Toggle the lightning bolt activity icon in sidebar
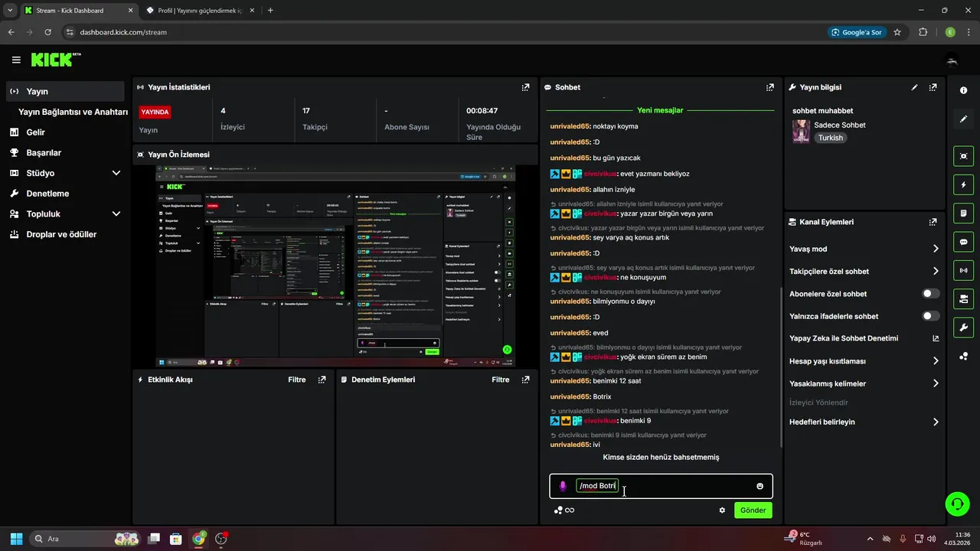Image resolution: width=980 pixels, height=551 pixels. (963, 184)
